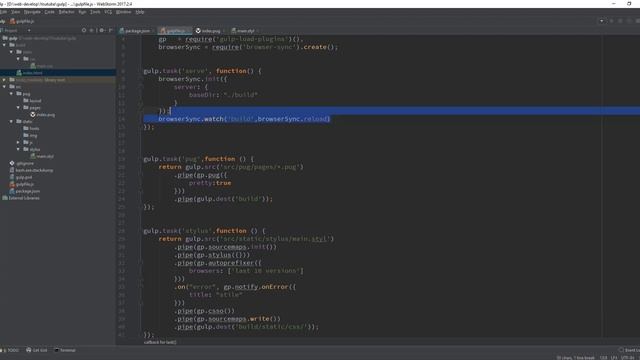The height and width of the screenshot is (360, 640).
Task: Collapse the static folder under src
Action: [x=11, y=121]
